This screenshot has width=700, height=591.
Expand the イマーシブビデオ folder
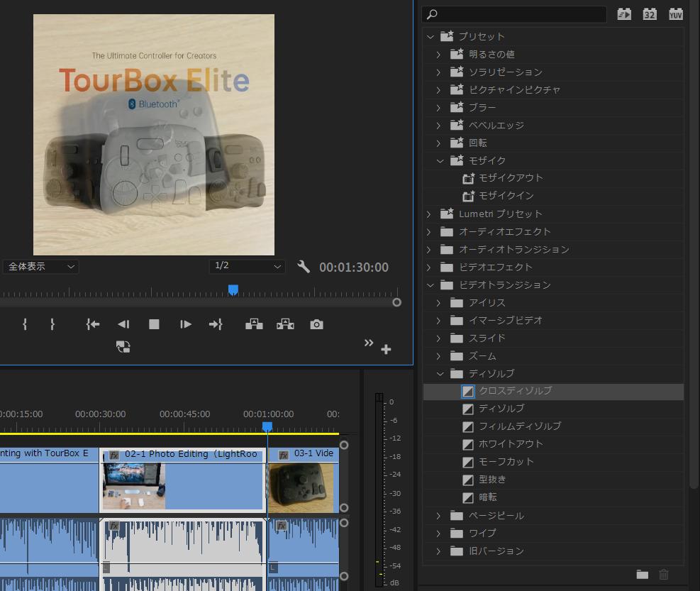click(438, 320)
